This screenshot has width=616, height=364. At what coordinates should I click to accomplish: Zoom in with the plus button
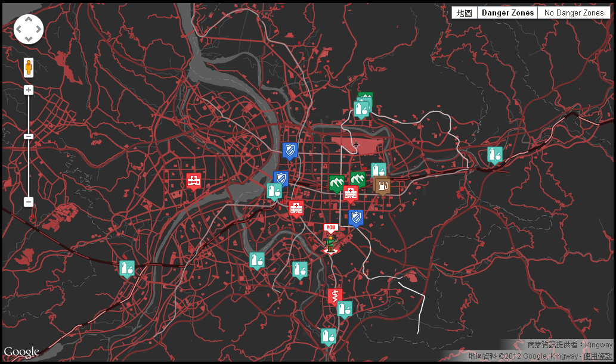(28, 90)
